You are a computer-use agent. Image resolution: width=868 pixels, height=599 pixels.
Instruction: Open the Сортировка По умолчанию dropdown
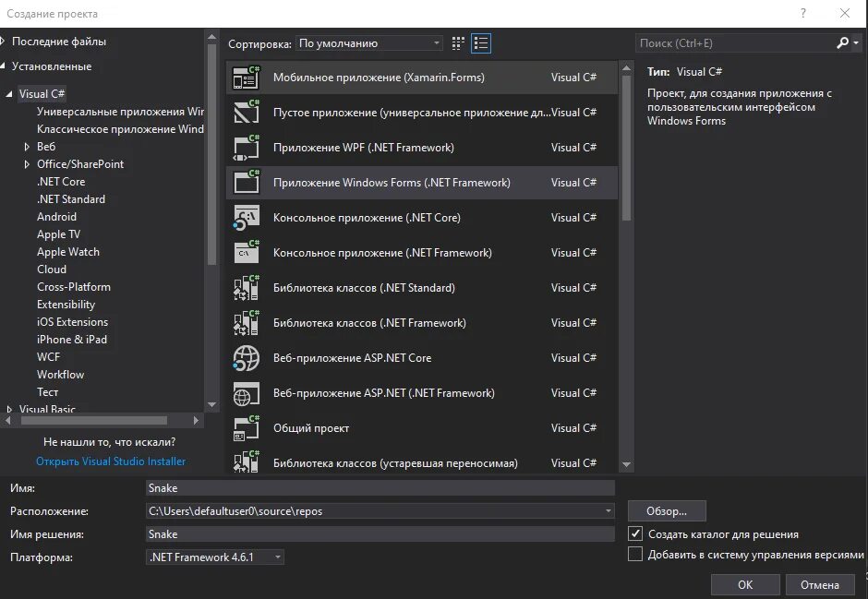[369, 43]
